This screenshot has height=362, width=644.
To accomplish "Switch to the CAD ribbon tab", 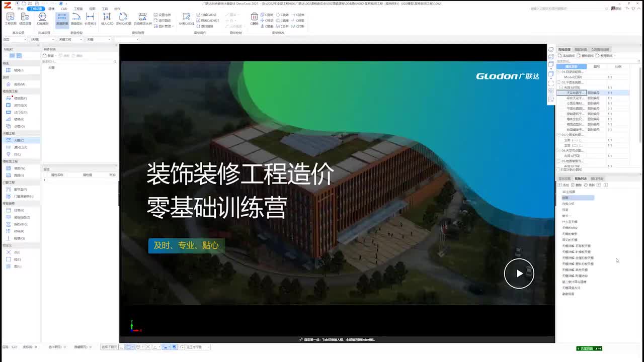I will click(x=64, y=9).
